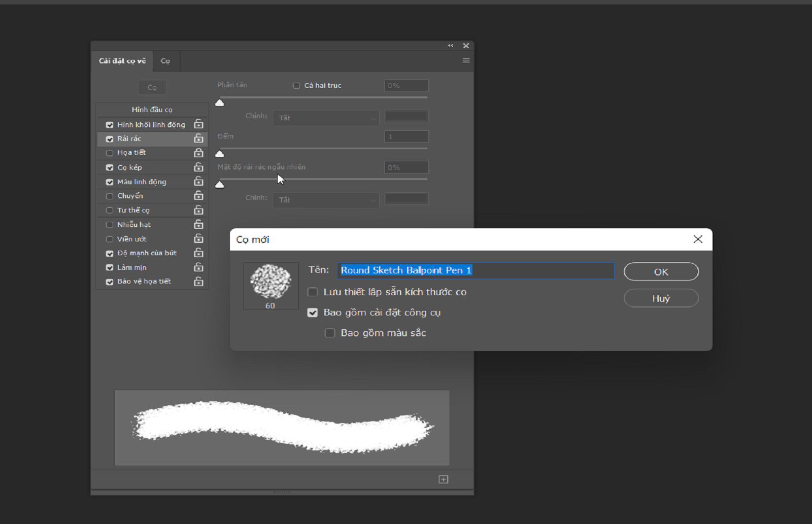Click create new brush plus icon
This screenshot has height=524, width=812.
(443, 479)
